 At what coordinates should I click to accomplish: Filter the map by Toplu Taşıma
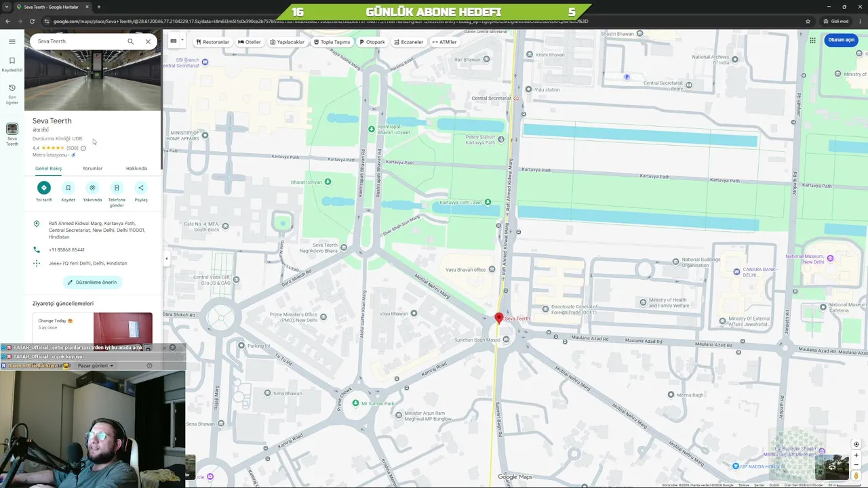(x=332, y=42)
